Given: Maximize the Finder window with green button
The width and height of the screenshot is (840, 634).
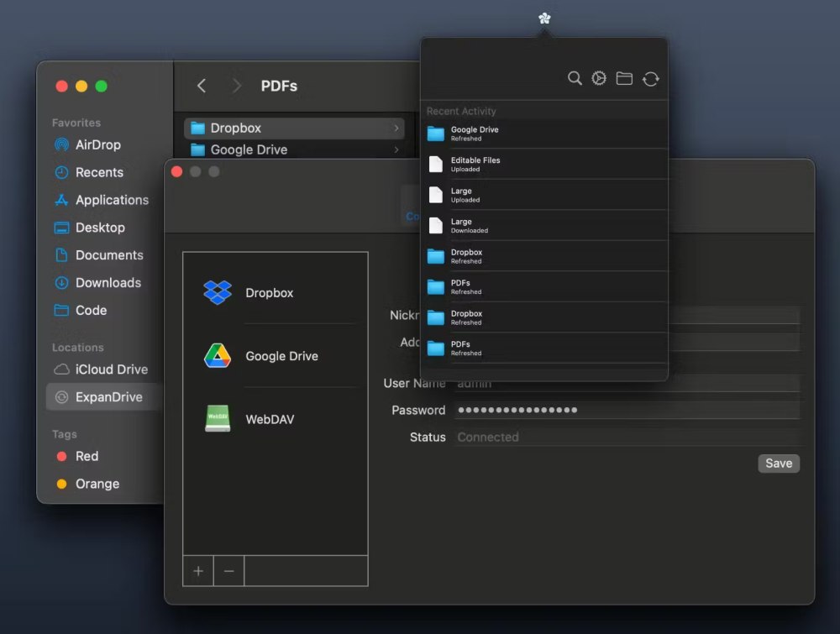Looking at the screenshot, I should point(102,86).
